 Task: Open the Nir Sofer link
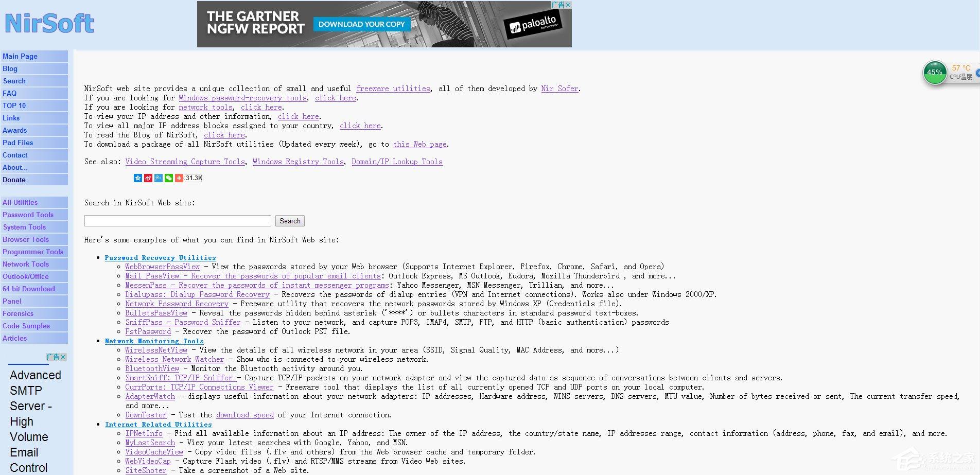coord(560,89)
